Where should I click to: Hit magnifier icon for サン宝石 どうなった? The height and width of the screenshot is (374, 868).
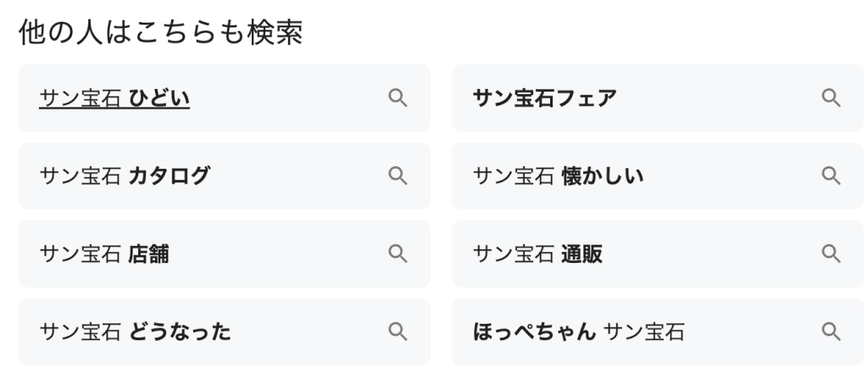(x=398, y=332)
